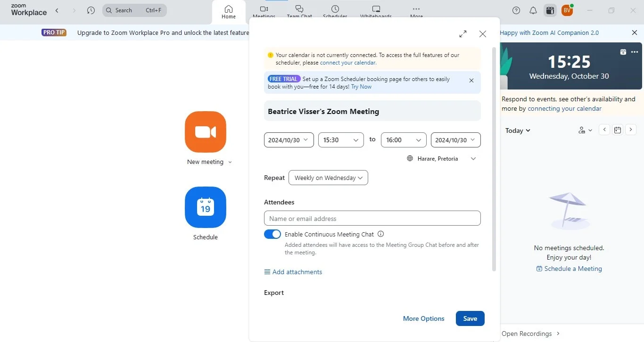Expand the scheduler dialog to full view
This screenshot has width=644, height=342.
coord(463,34)
